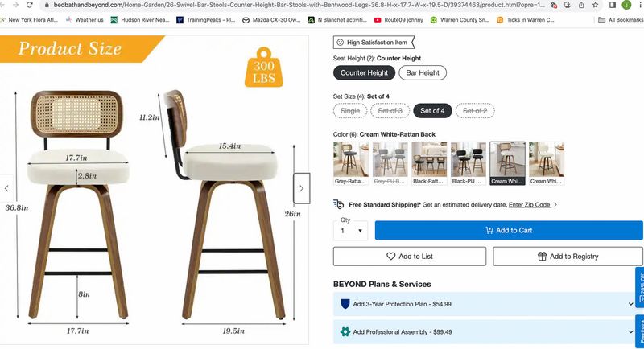The height and width of the screenshot is (349, 644).
Task: Click Enter Zip Code link
Action: [530, 204]
